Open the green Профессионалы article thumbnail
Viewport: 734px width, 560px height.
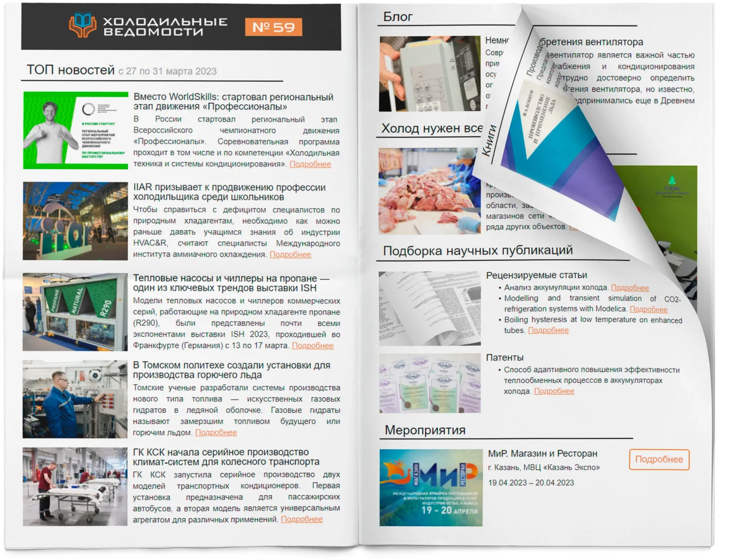(x=75, y=130)
